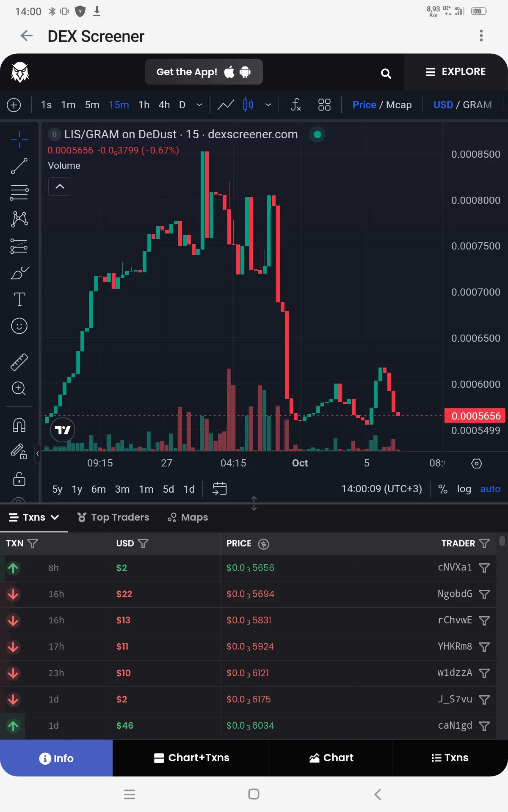Expand more timeframe options dropdown
508x812 pixels.
coord(199,105)
